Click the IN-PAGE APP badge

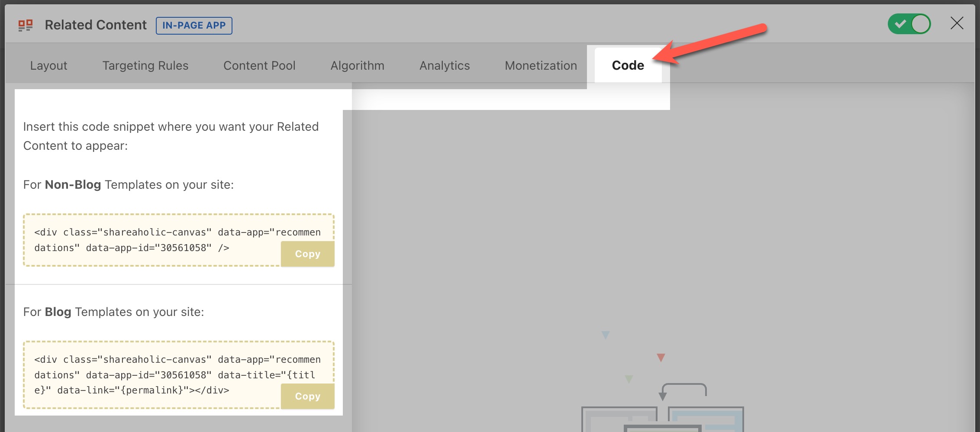tap(194, 25)
